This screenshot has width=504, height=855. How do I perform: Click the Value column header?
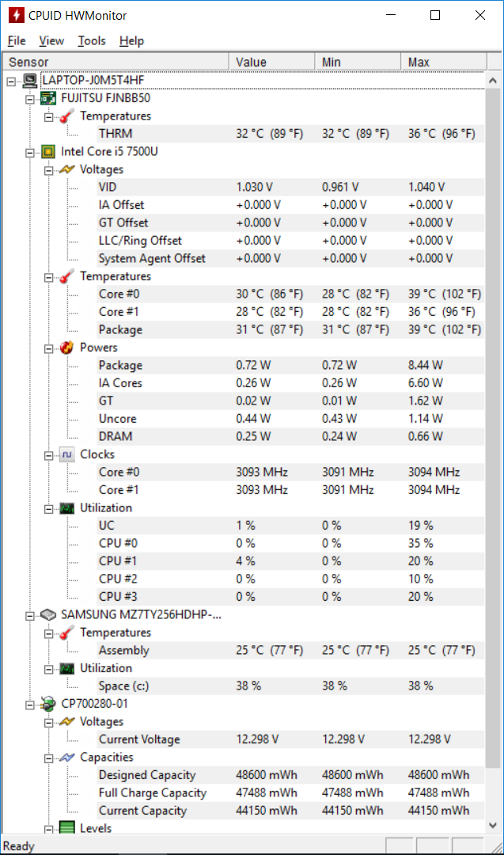(272, 62)
